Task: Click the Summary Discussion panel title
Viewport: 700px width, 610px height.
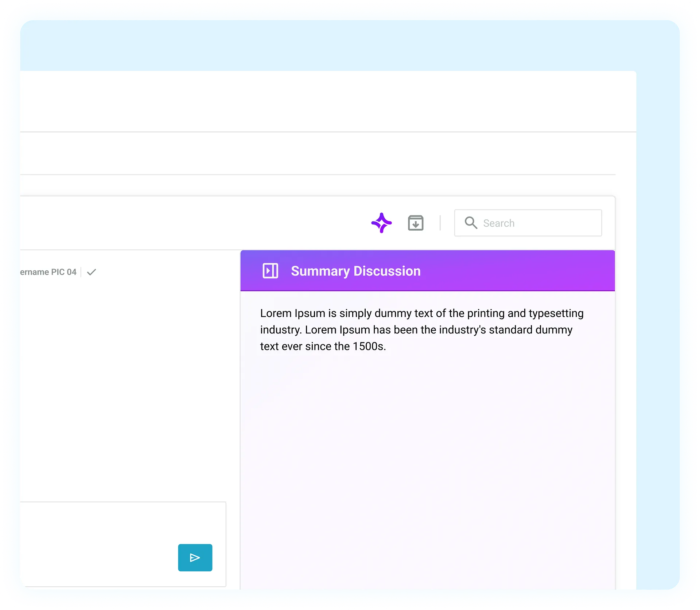Action: (355, 271)
